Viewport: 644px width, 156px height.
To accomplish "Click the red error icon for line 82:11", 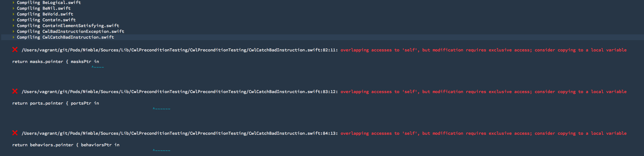I will 15,50.
